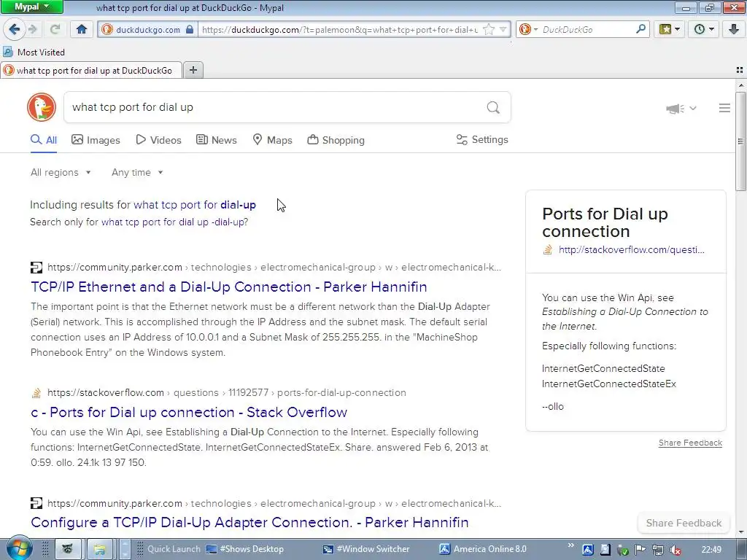747x560 pixels.
Task: Click the network tray icon
Action: pos(658,550)
